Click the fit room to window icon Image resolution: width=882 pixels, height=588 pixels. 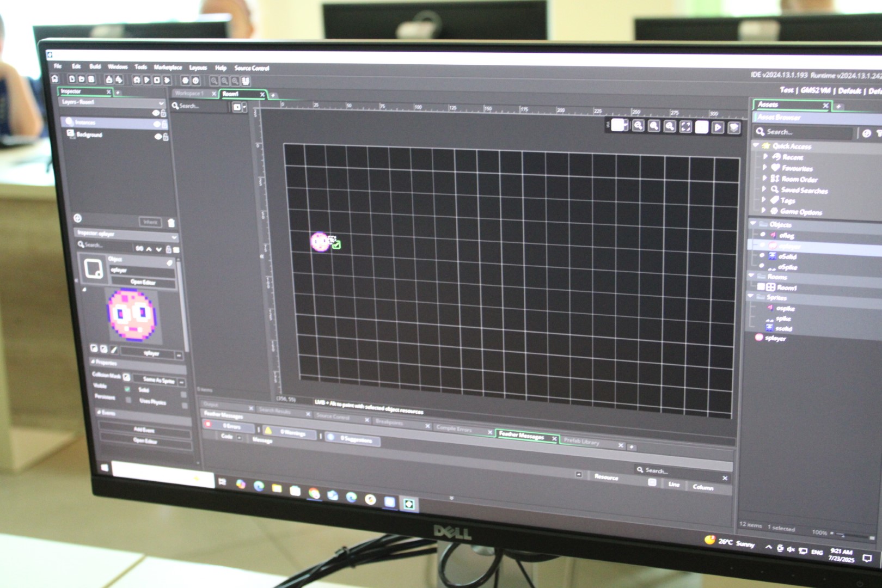686,127
